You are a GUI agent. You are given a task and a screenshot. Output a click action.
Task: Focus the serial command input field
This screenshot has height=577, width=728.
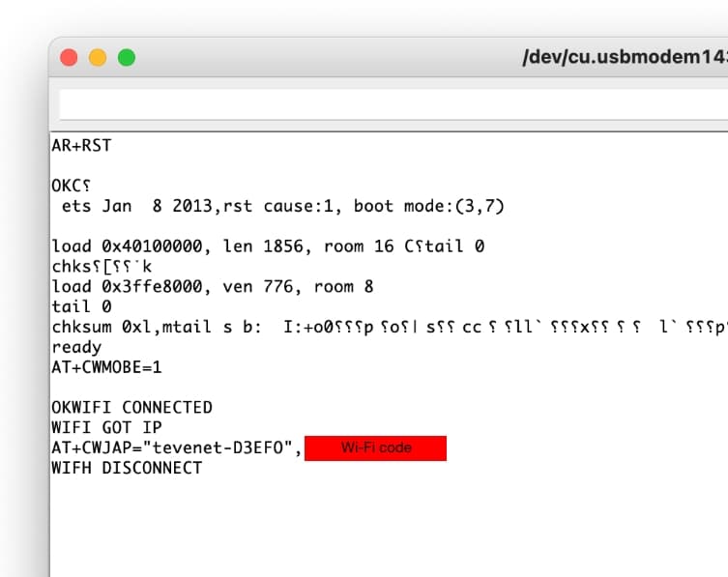click(x=387, y=104)
